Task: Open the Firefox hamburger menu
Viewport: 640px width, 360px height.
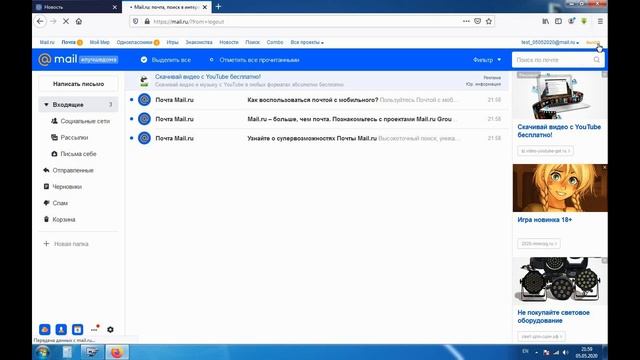Action: (600, 21)
